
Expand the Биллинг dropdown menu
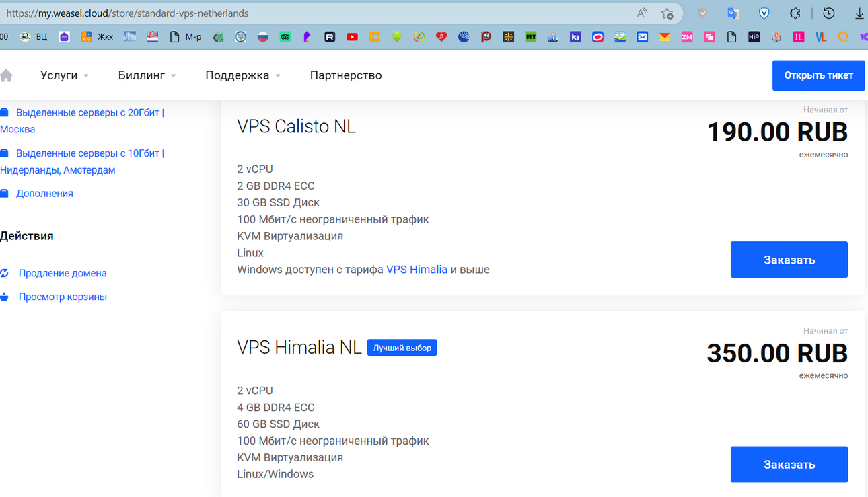(x=147, y=75)
